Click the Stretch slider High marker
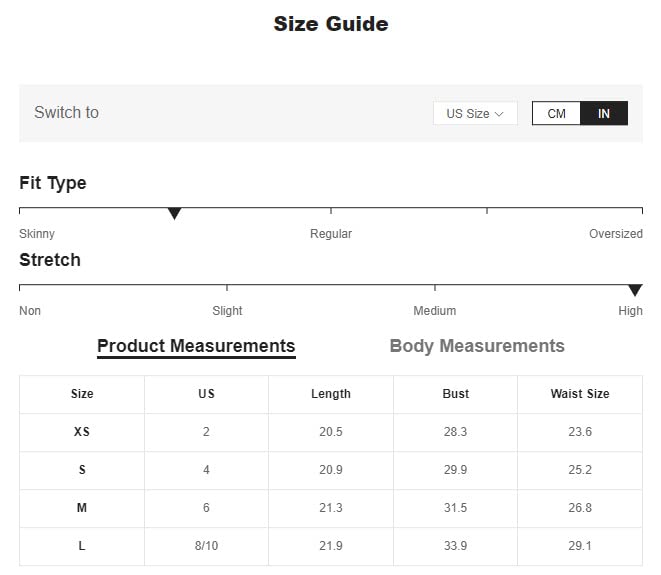The height and width of the screenshot is (575, 661). pos(635,290)
